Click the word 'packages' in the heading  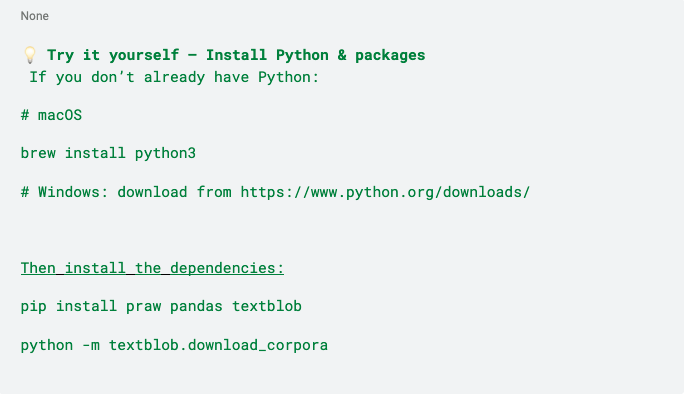point(390,55)
